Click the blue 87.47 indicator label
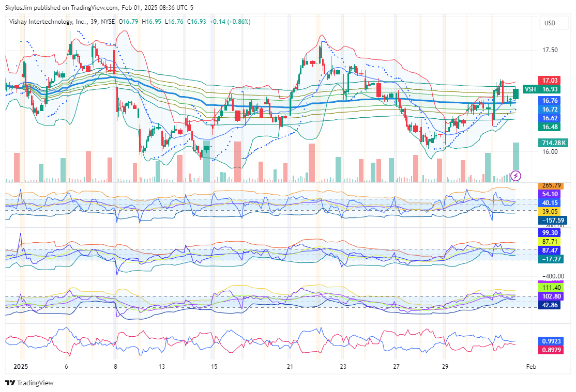The width and height of the screenshot is (576, 392). (550, 250)
